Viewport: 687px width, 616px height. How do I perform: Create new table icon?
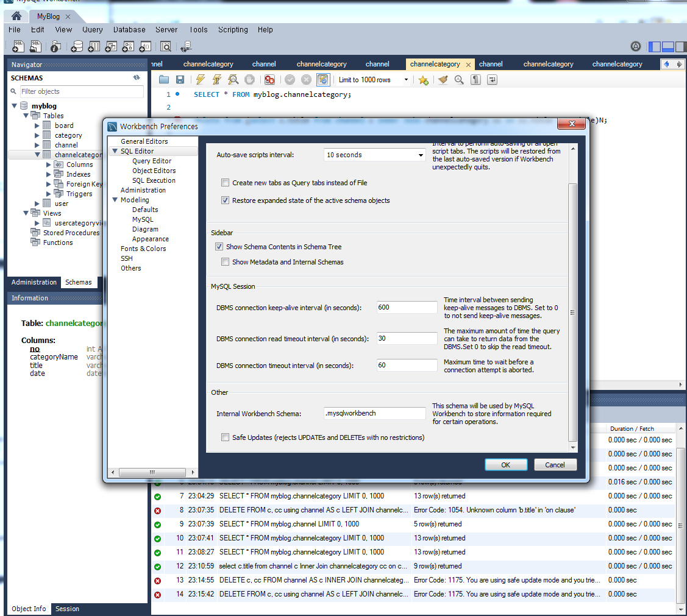(x=94, y=46)
